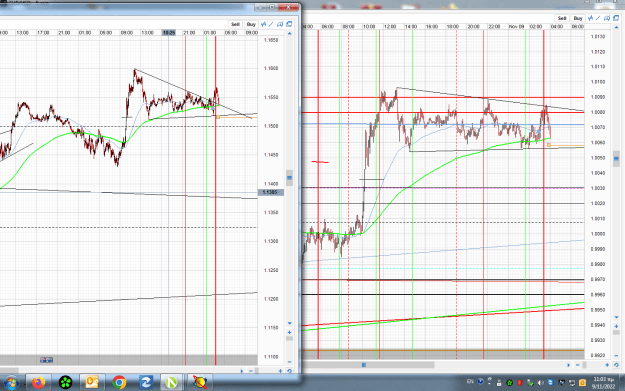
Task: Click Nov 09 date label on right chart
Action: (x=517, y=27)
